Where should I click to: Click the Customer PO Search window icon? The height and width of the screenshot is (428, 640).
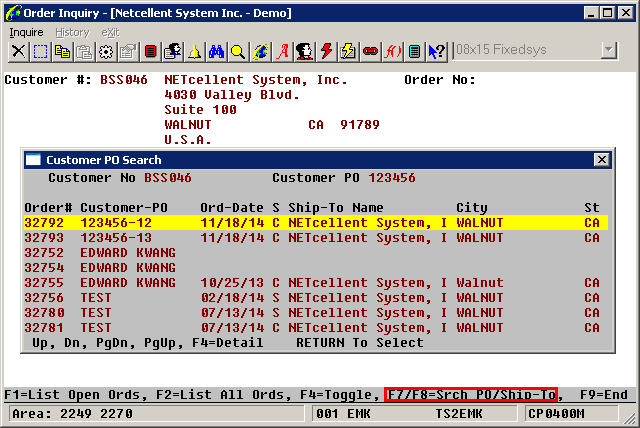tap(33, 160)
